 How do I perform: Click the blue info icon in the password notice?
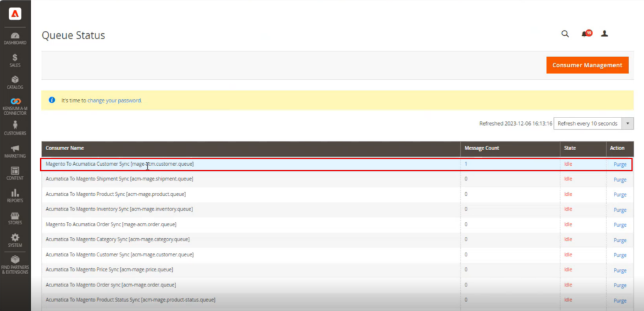coord(52,100)
